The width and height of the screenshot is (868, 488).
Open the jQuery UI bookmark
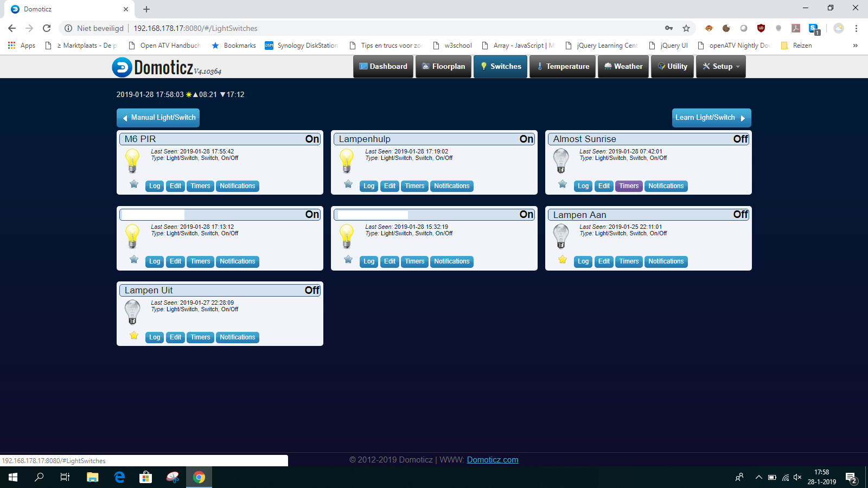[668, 46]
